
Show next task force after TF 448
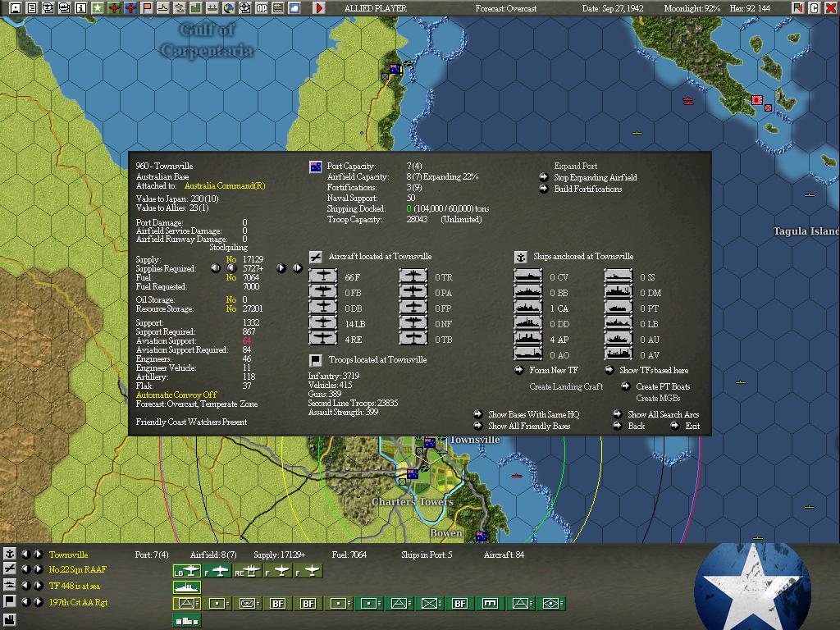click(39, 586)
